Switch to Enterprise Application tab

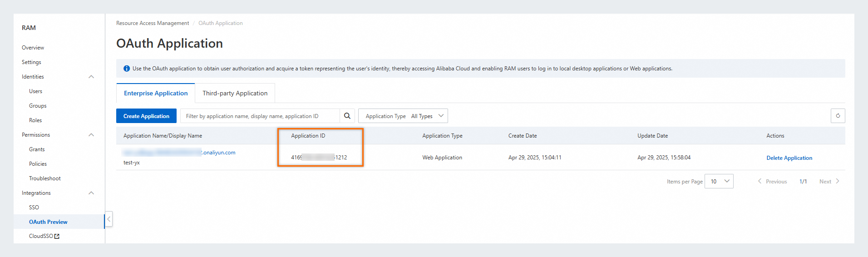tap(156, 93)
